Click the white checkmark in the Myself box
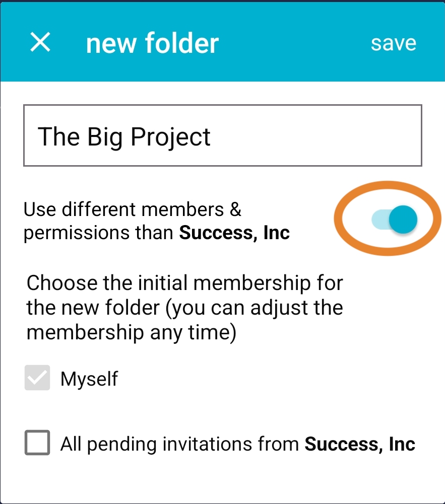445x504 pixels. [x=37, y=378]
